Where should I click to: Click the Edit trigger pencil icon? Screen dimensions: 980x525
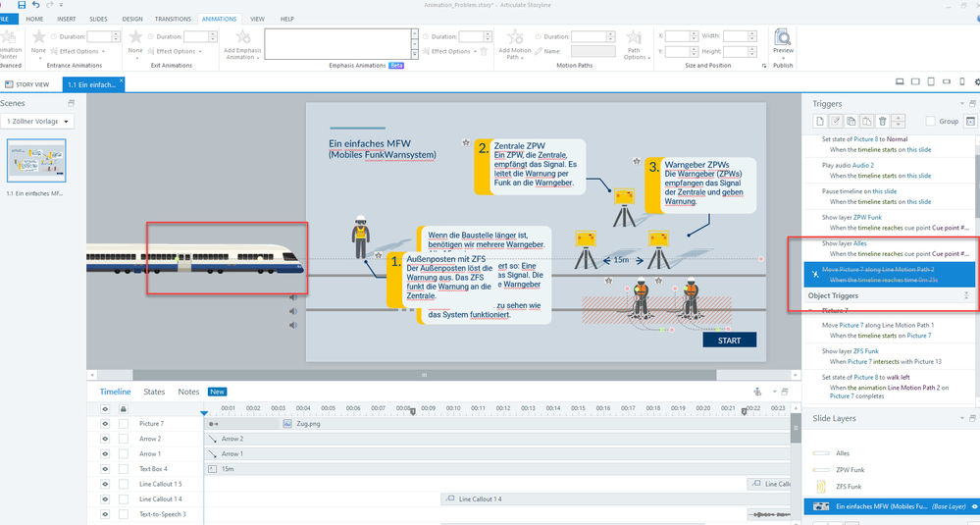click(836, 121)
